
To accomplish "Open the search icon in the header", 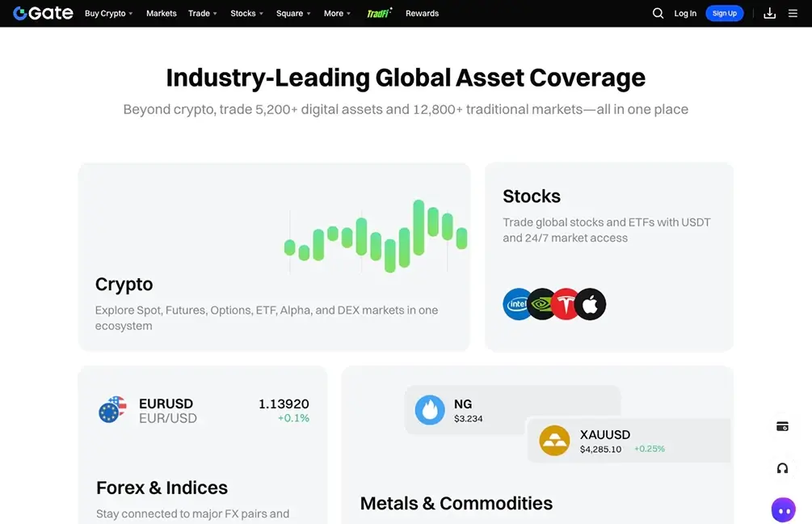I will [x=658, y=13].
